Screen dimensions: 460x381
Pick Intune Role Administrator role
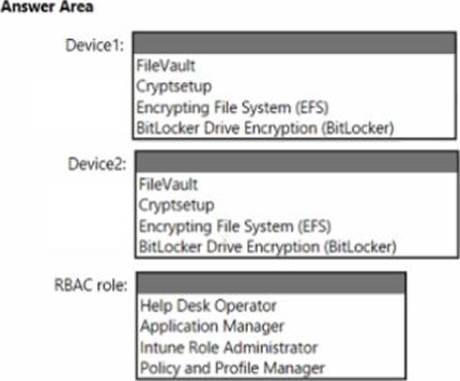point(229,347)
